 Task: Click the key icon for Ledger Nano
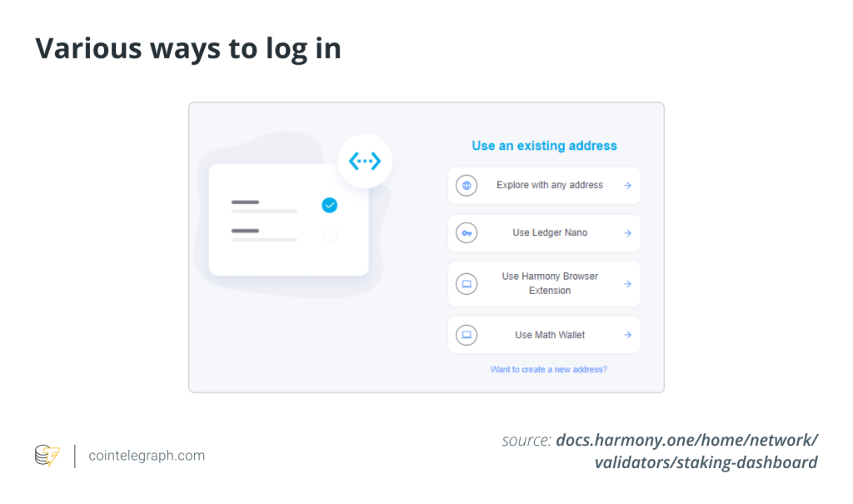click(466, 233)
